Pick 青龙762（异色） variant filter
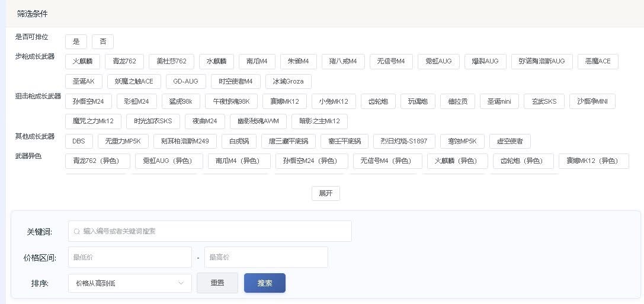Image resolution: width=644 pixels, height=304 pixels. point(96,161)
